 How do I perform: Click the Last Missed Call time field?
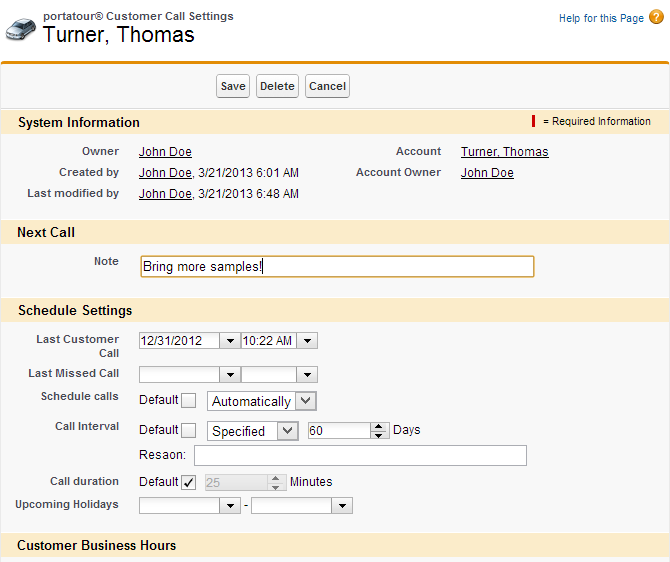click(269, 374)
